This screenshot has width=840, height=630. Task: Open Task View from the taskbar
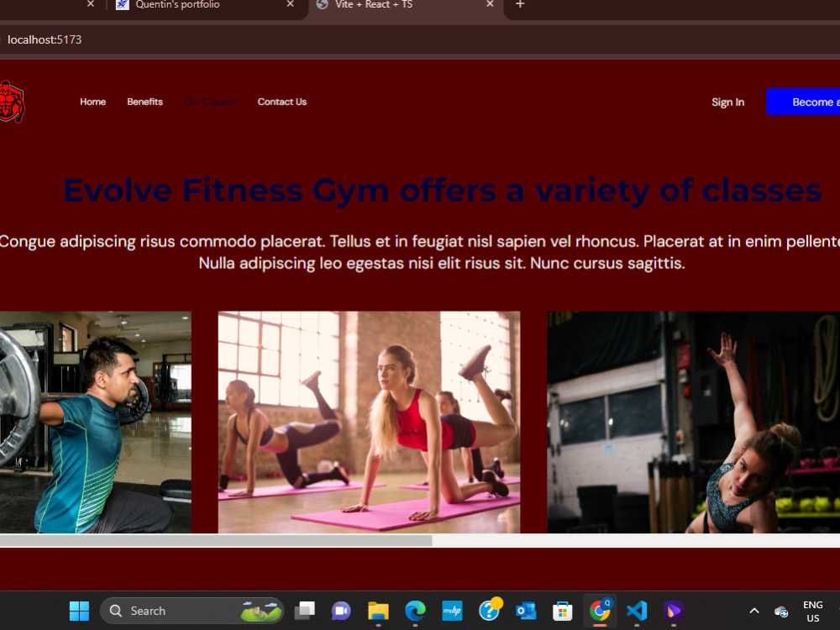click(x=305, y=611)
